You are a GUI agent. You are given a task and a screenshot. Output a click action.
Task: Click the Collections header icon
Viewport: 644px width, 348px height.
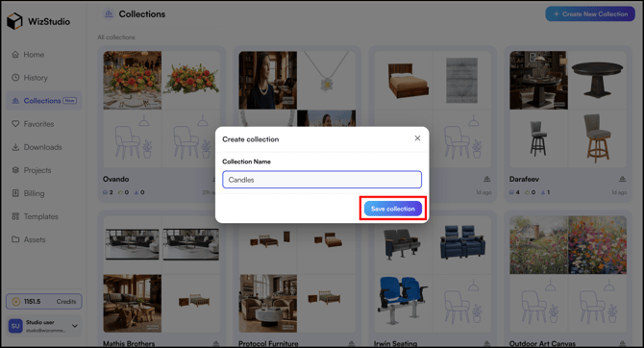tap(109, 14)
